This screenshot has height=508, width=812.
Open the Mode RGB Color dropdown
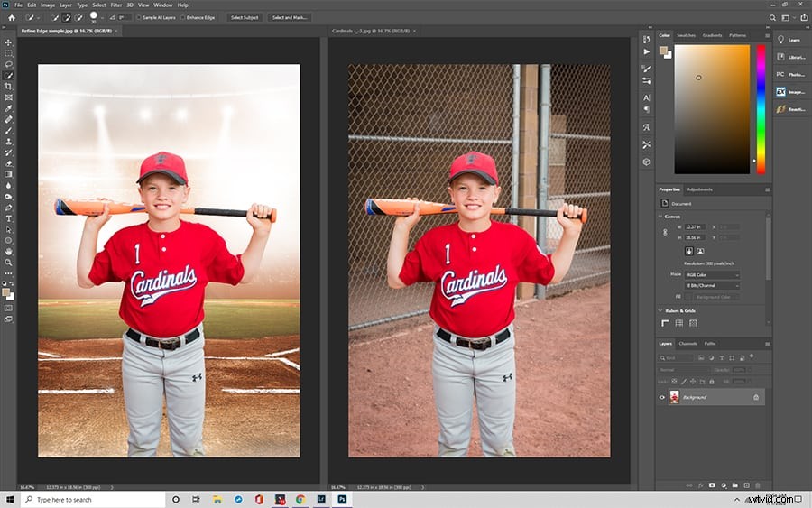pos(712,275)
